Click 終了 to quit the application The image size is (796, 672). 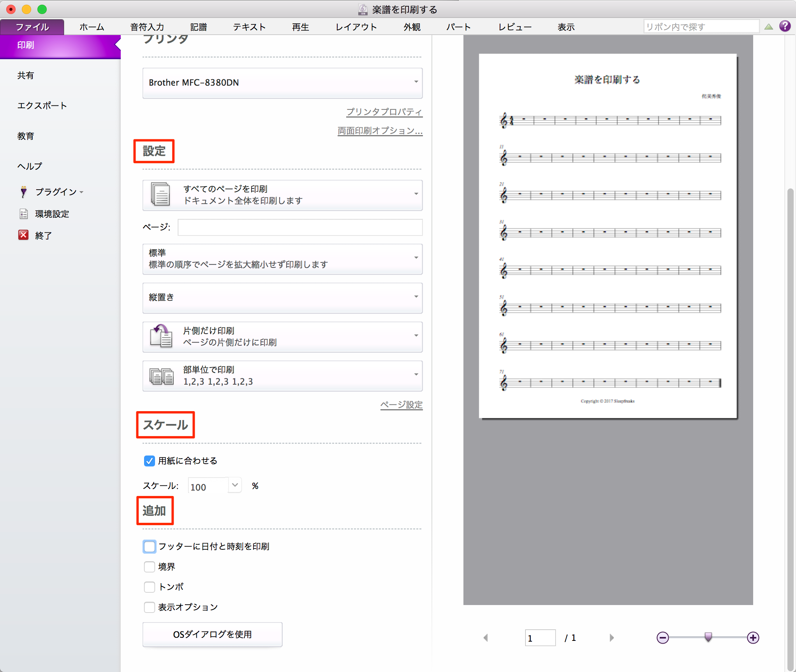[x=43, y=236]
